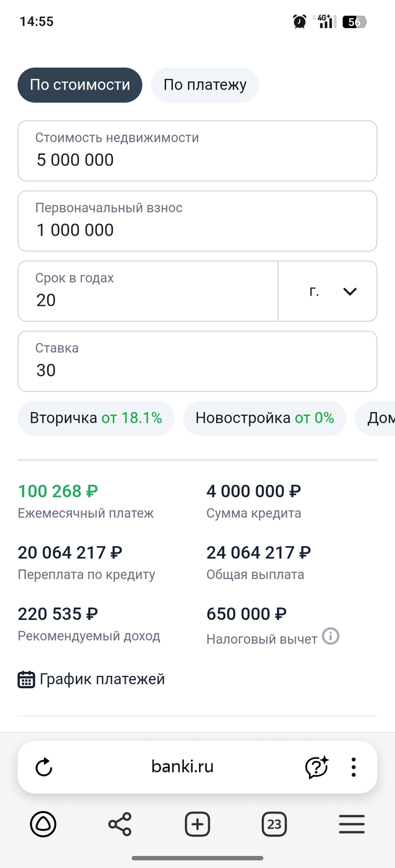
Task: Tap the Ставка rate field
Action: [197, 361]
